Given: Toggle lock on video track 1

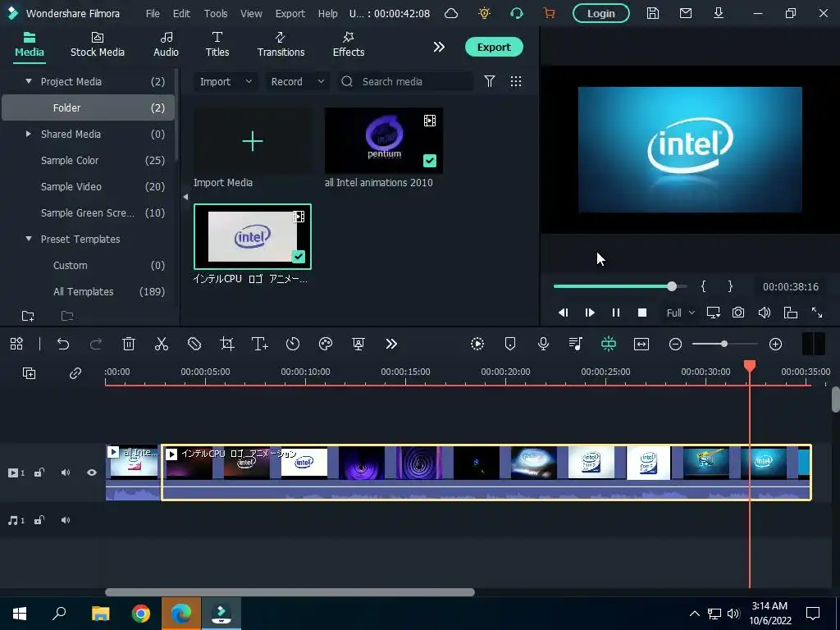Looking at the screenshot, I should (39, 472).
